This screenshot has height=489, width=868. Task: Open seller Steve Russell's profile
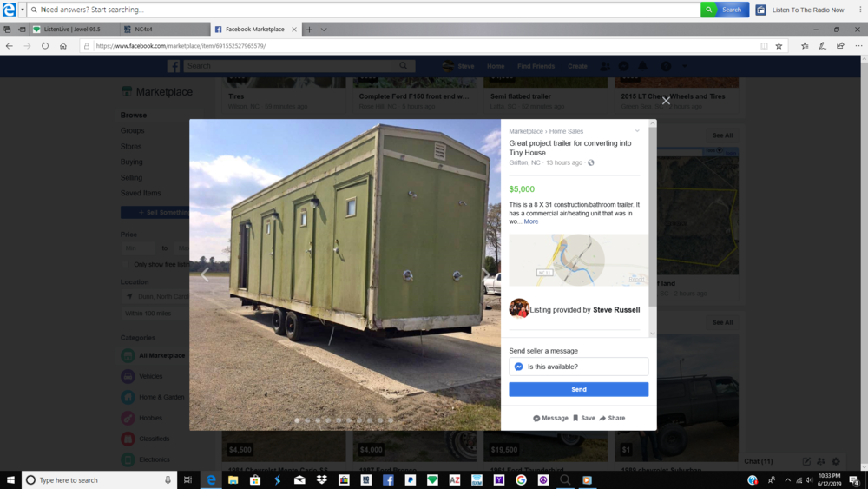[616, 310]
